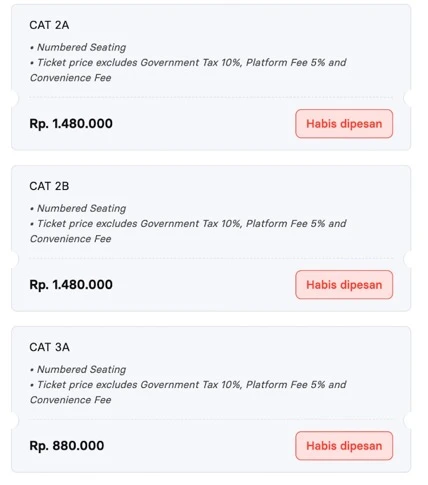Select the CAT 2B ticket title
The image size is (428, 485).
(49, 186)
